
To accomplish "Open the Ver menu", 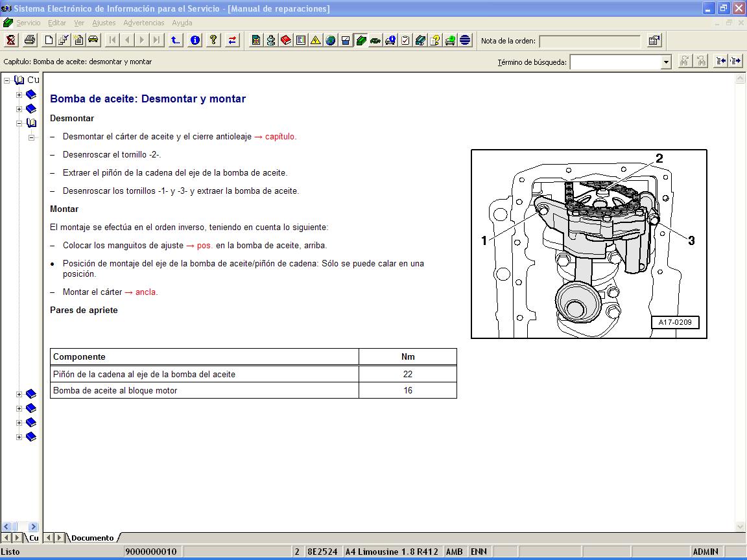I will coord(79,23).
